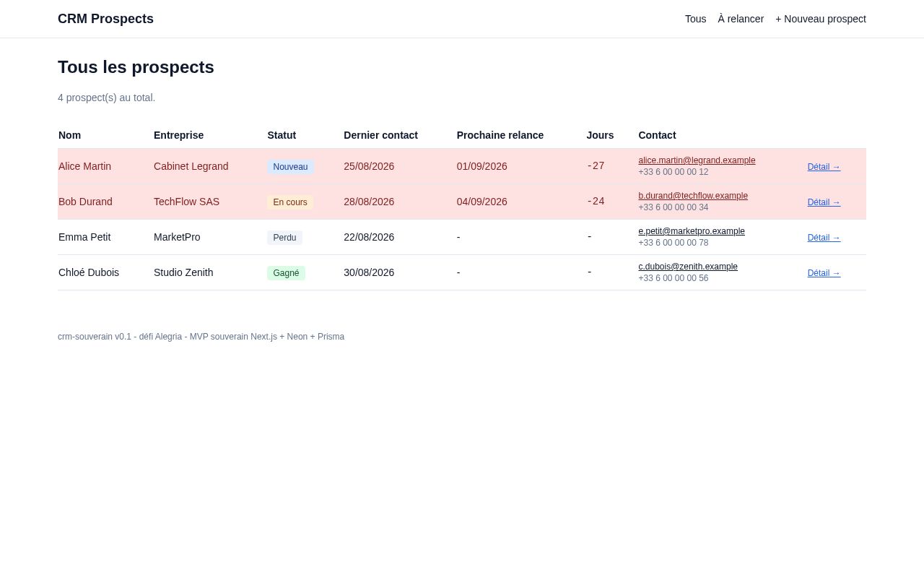The width and height of the screenshot is (924, 578).
Task: Click the 4 prospect(s) au total text
Action: click(x=106, y=98)
